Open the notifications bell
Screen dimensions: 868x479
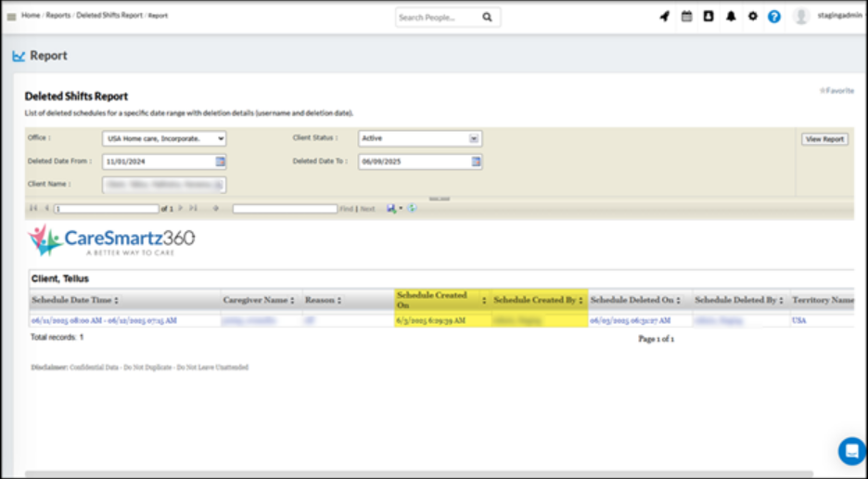tap(731, 17)
